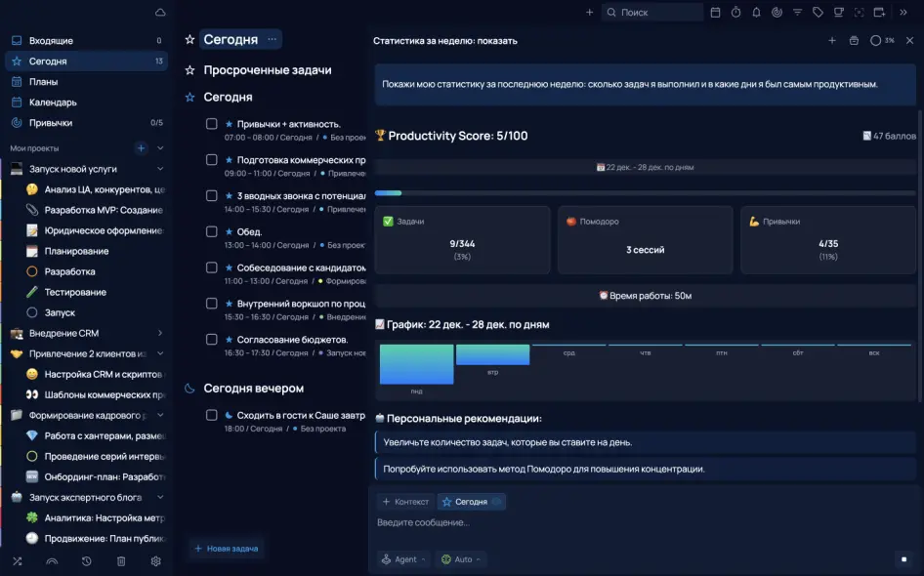This screenshot has width=924, height=576.
Task: Open "Привычки" section in sidebar
Action: pyautogui.click(x=51, y=123)
